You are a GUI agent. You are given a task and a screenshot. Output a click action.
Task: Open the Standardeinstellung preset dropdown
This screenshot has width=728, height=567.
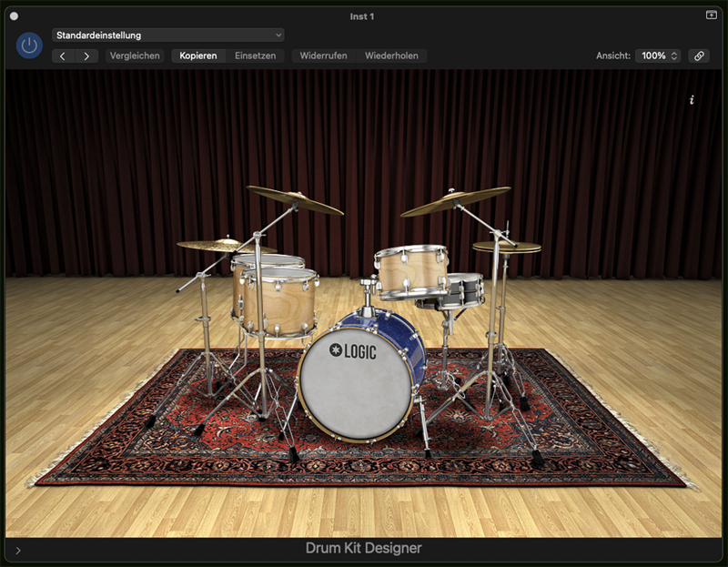click(168, 35)
